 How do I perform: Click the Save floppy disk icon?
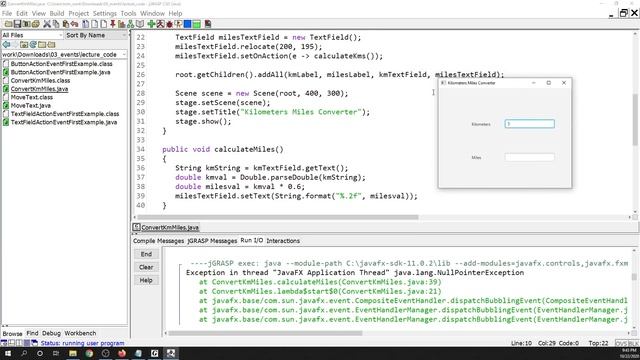[17, 24]
